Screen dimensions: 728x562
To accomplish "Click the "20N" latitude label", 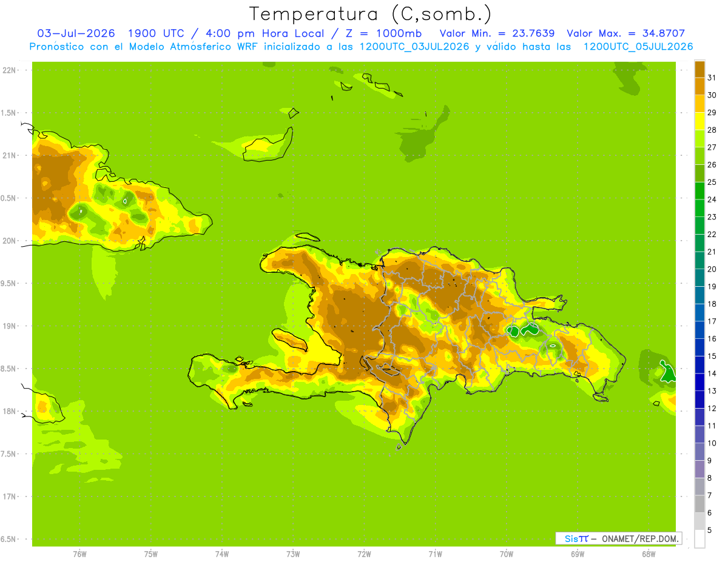I will [8, 241].
